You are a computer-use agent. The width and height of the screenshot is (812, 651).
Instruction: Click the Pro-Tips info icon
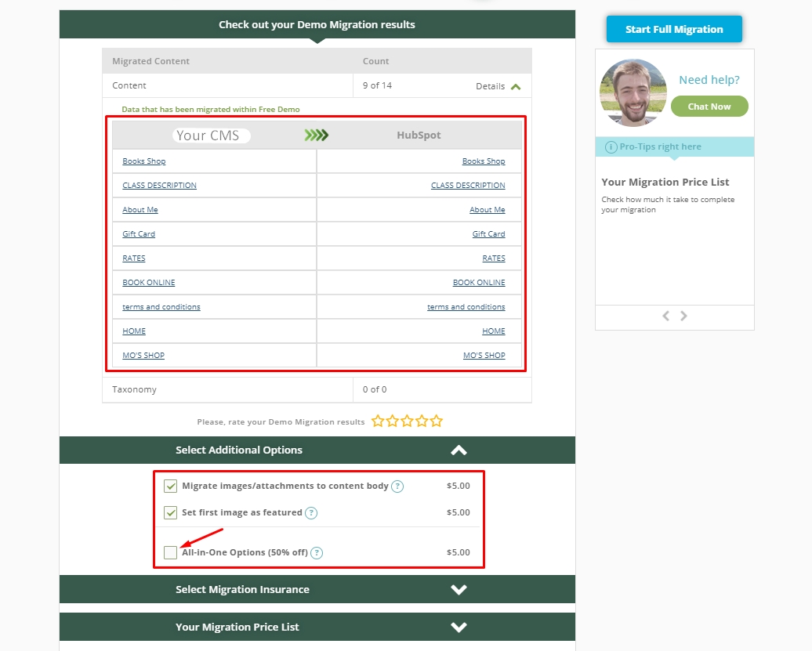point(611,147)
